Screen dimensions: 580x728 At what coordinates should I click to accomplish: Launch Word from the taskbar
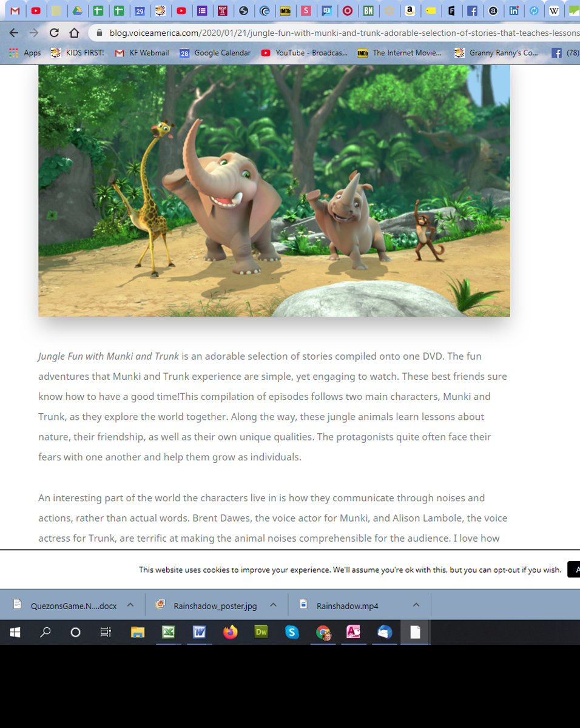point(200,632)
